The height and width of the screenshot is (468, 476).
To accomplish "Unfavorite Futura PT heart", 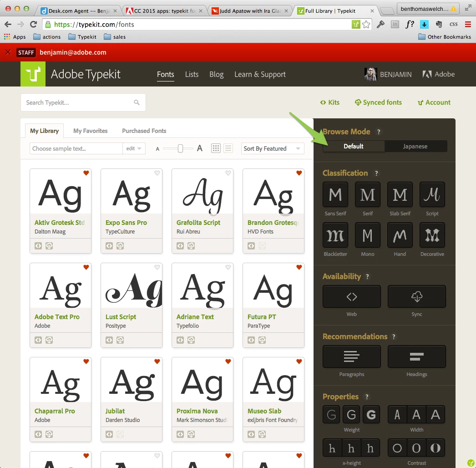I will (299, 267).
